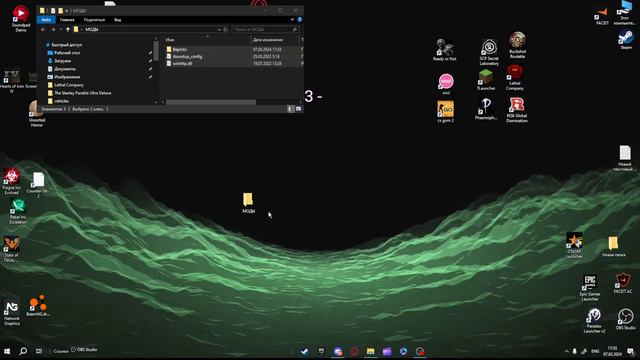Select the BepInEx folder row
640x360 pixels.
233,49
